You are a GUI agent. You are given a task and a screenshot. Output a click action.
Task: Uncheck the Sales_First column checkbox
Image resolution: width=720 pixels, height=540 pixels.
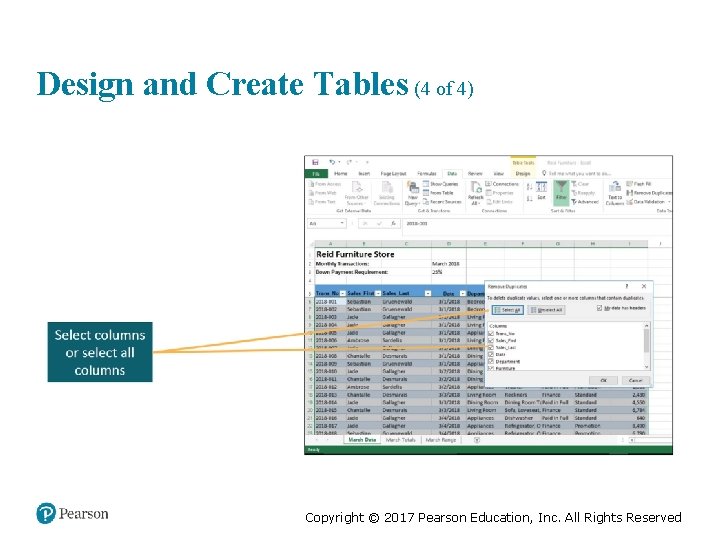click(491, 340)
